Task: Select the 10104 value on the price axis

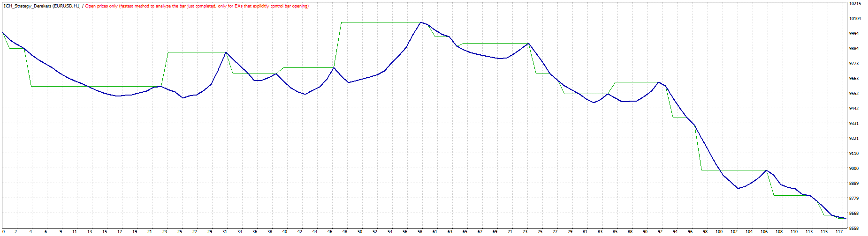Action: tap(855, 19)
